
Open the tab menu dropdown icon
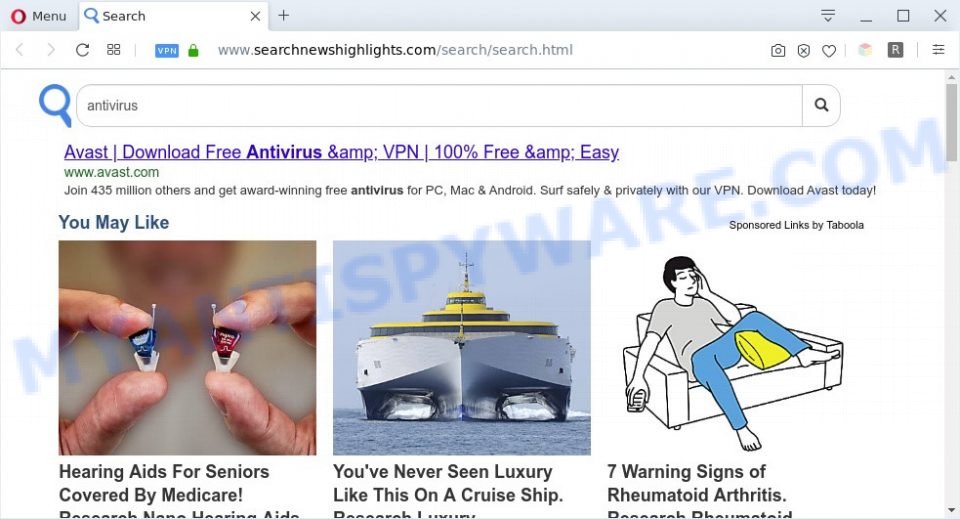[828, 16]
